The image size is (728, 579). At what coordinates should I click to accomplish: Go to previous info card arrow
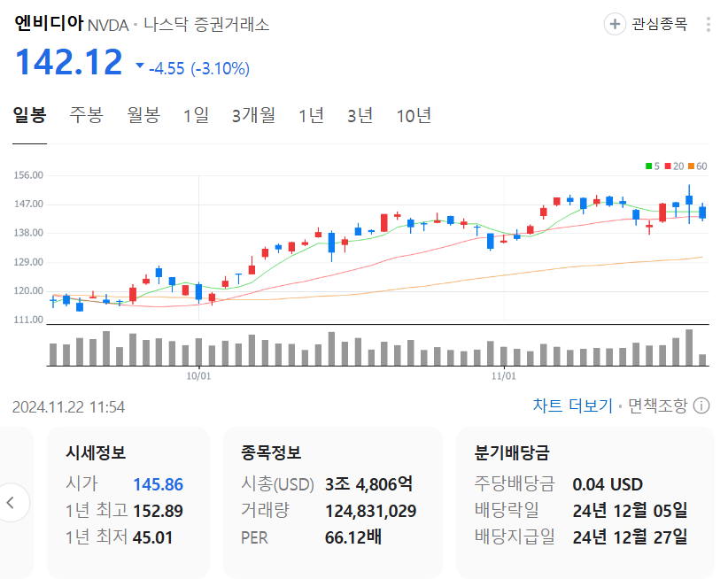point(12,503)
